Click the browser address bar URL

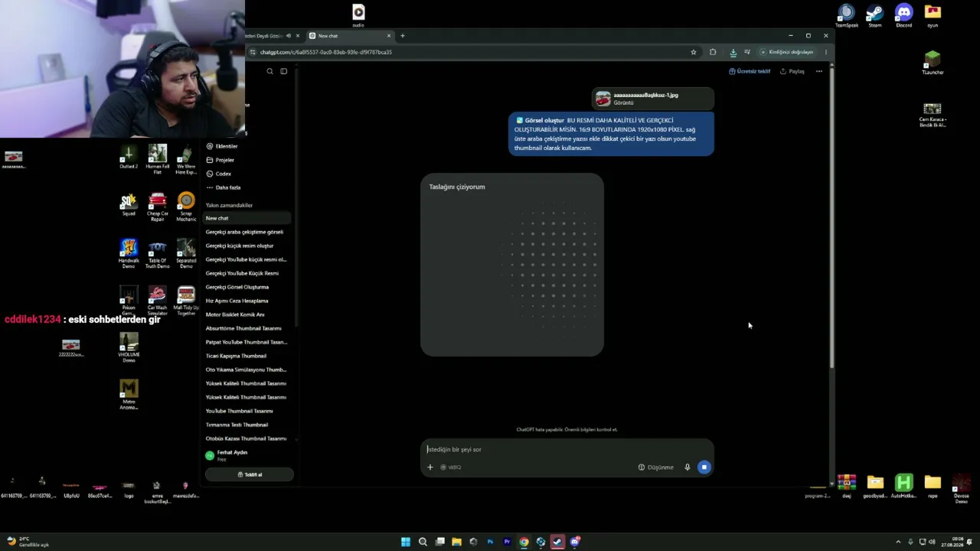tap(326, 52)
